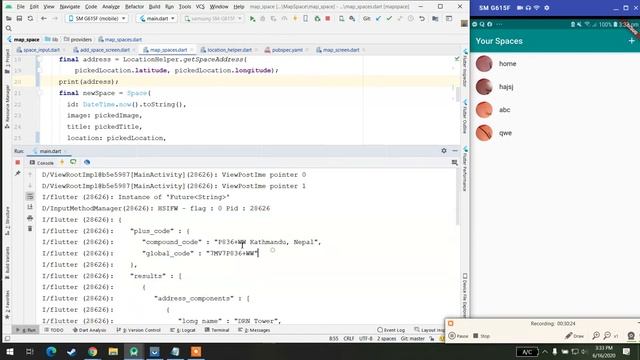Open Dart DevTools icon in Run panel
Screen dimensions: 640x360
click(87, 162)
